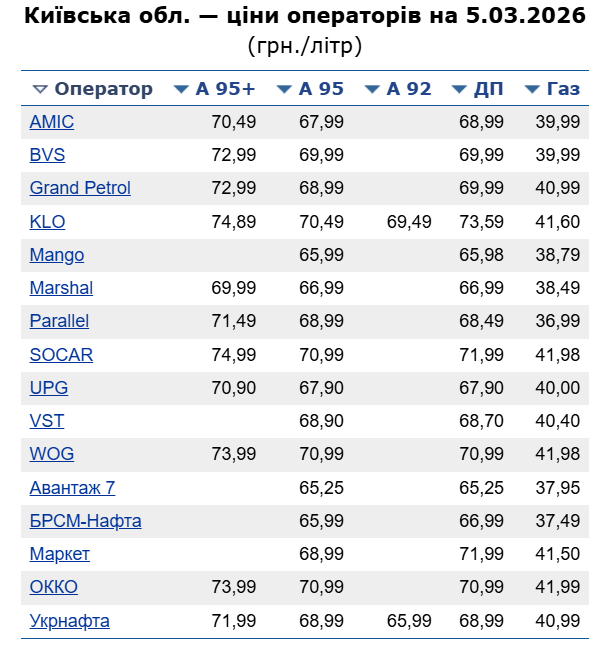Click sort arrow beside Оператор header
610x658 pixels.
(x=40, y=89)
